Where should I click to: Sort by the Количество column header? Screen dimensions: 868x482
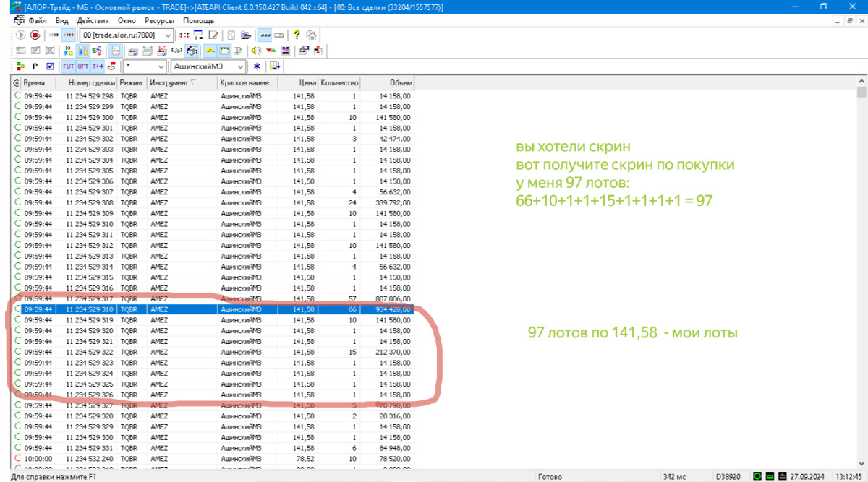(x=339, y=83)
